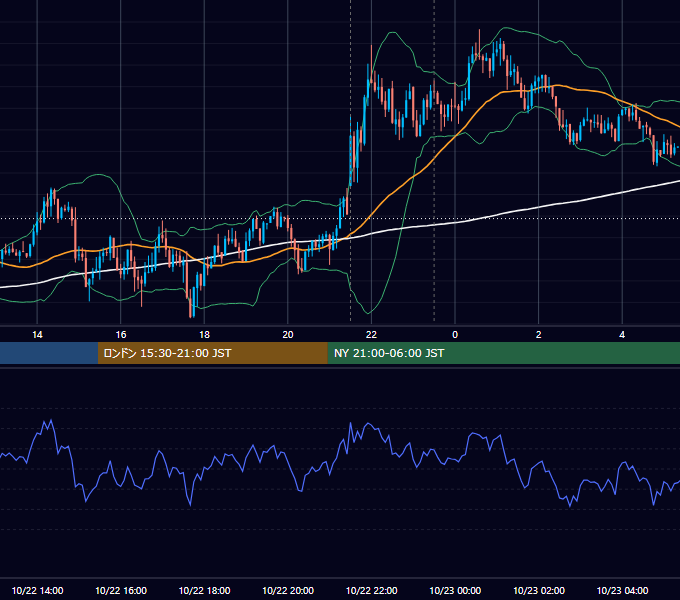The width and height of the screenshot is (680, 600).
Task: Click the 10/22 20:00 time label
Action: pyautogui.click(x=288, y=590)
